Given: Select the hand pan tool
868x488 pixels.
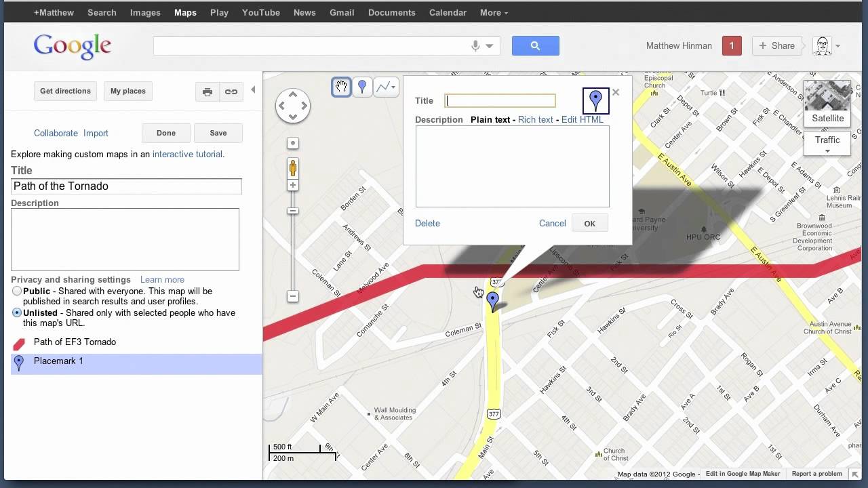Looking at the screenshot, I should [x=341, y=87].
